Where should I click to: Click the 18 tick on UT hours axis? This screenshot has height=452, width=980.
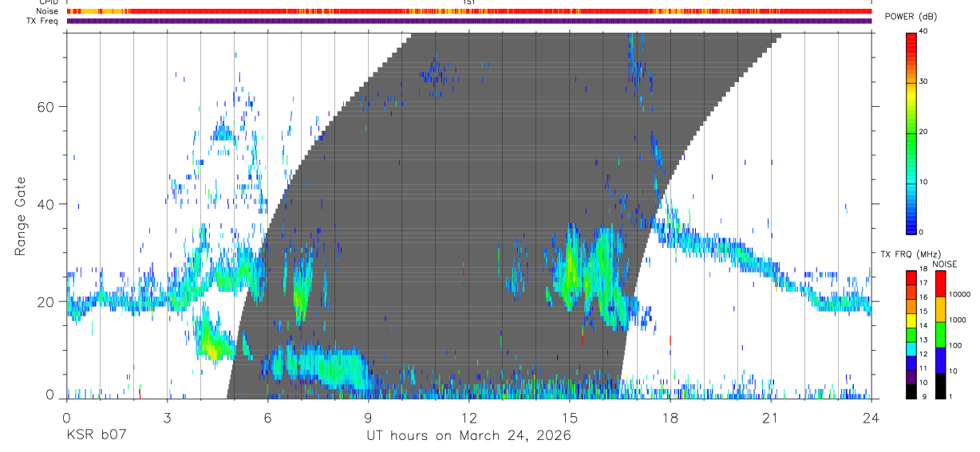[x=670, y=418]
